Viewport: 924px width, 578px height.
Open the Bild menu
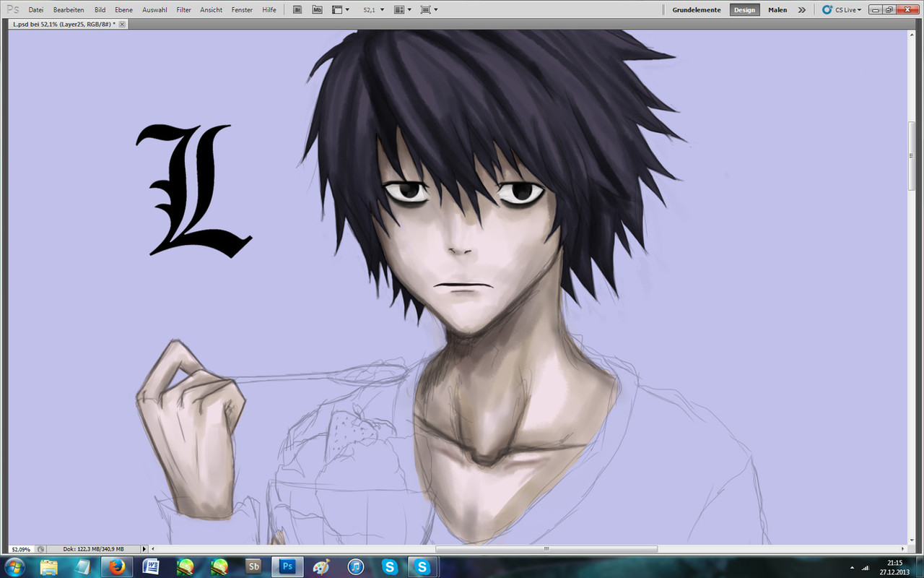100,10
